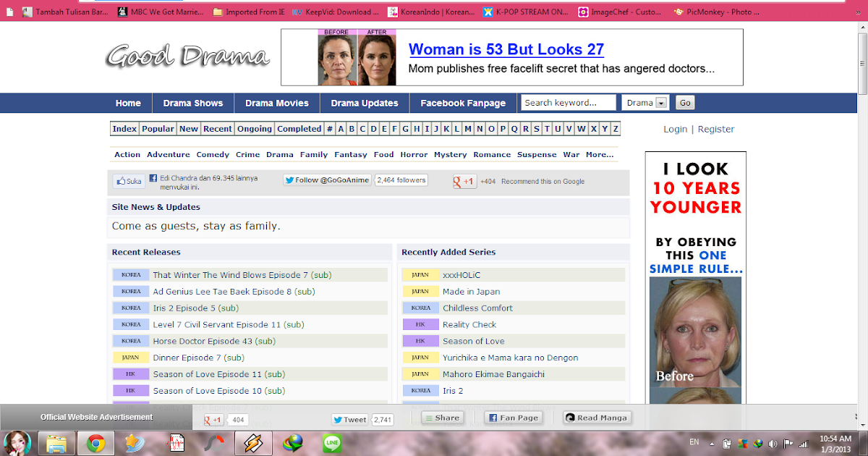Filter dramas by the # symbol
Image resolution: width=868 pixels, height=456 pixels.
(330, 129)
